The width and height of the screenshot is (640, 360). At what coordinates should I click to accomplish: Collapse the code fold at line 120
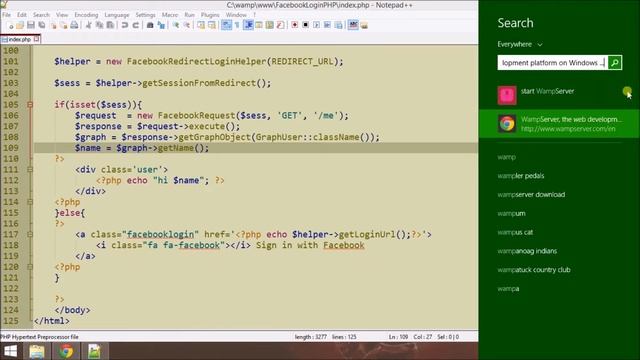(x=30, y=267)
